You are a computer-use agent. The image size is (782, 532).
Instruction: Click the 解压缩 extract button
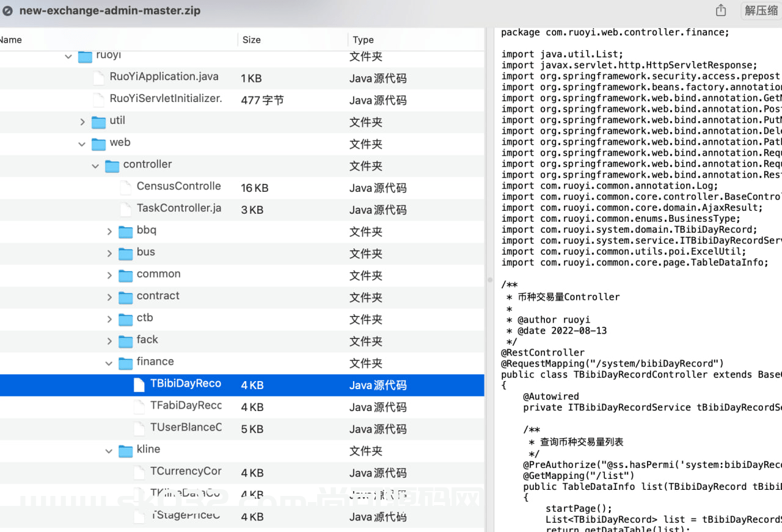(x=761, y=10)
